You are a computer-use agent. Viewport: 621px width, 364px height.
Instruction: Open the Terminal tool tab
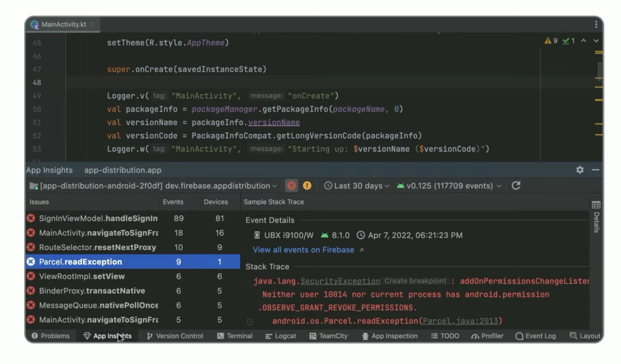pos(235,336)
